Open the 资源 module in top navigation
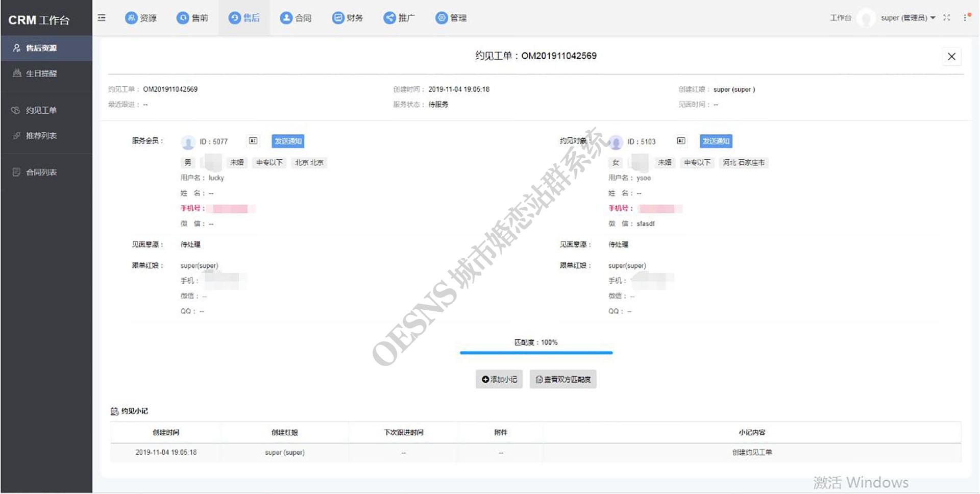Viewport: 980px width, 494px height. (x=141, y=18)
